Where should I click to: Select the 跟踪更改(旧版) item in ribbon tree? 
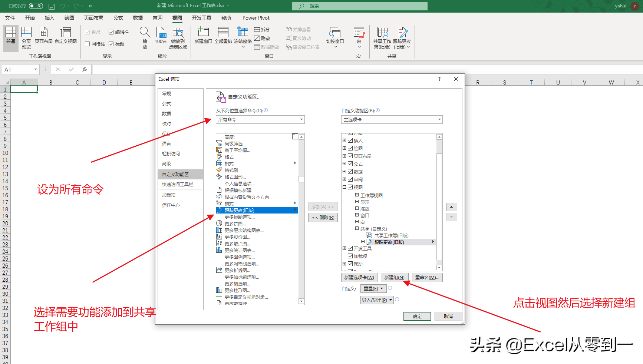(x=389, y=242)
